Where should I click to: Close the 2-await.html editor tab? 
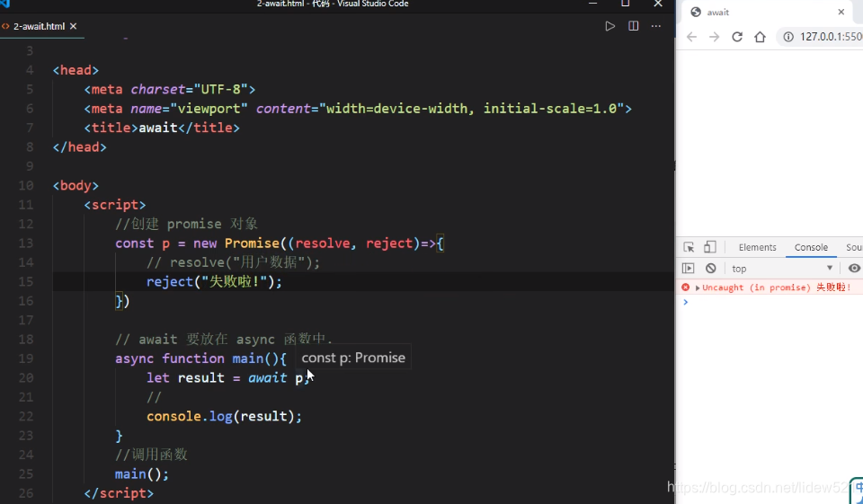click(x=73, y=26)
